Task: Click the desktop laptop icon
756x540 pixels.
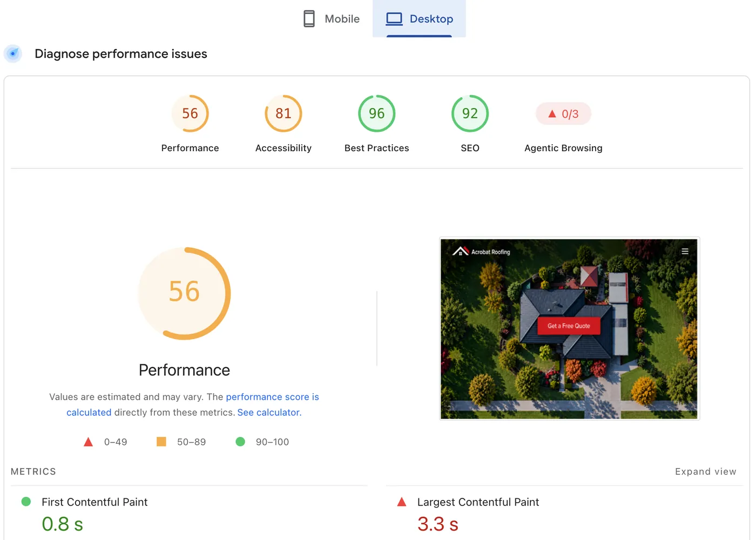Action: click(x=394, y=19)
